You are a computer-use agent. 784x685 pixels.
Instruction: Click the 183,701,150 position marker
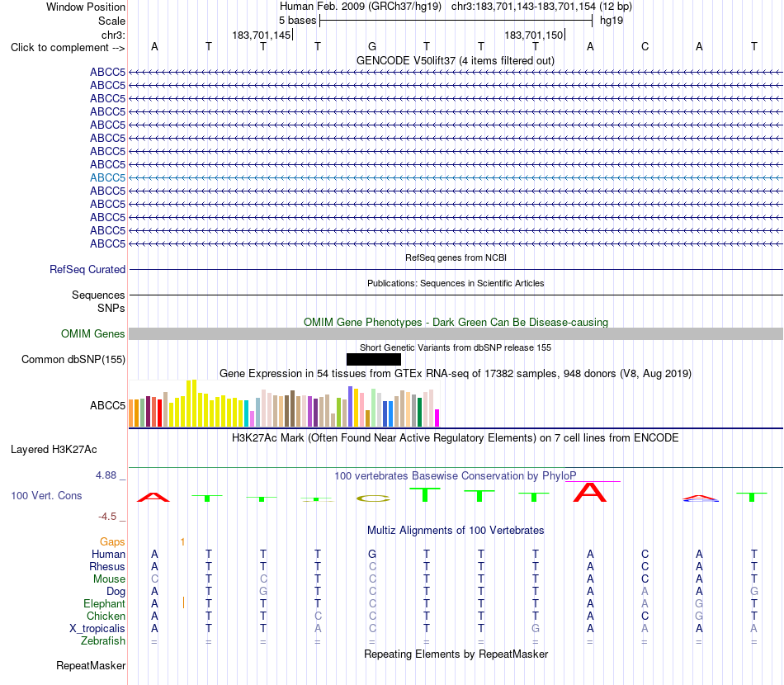click(x=534, y=35)
